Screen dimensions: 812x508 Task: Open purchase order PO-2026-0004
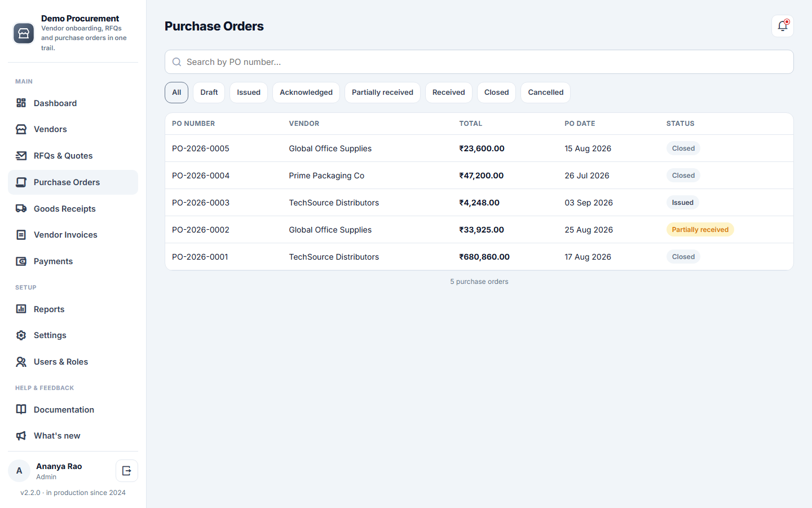click(x=479, y=176)
